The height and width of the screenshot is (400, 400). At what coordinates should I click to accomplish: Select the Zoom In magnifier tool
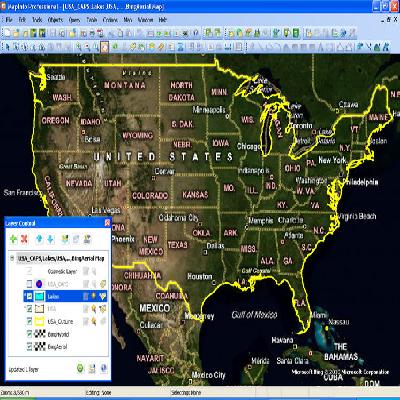[x=79, y=47]
